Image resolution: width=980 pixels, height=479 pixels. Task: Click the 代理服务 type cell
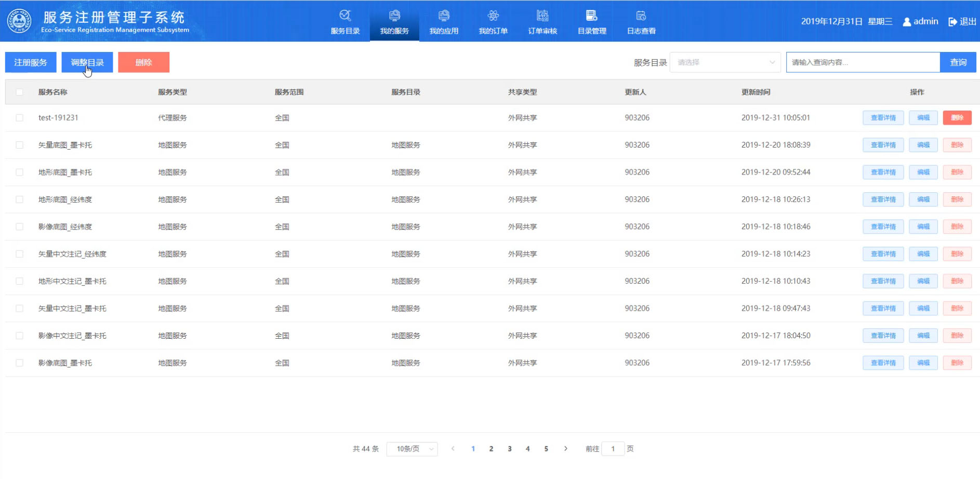click(x=173, y=118)
